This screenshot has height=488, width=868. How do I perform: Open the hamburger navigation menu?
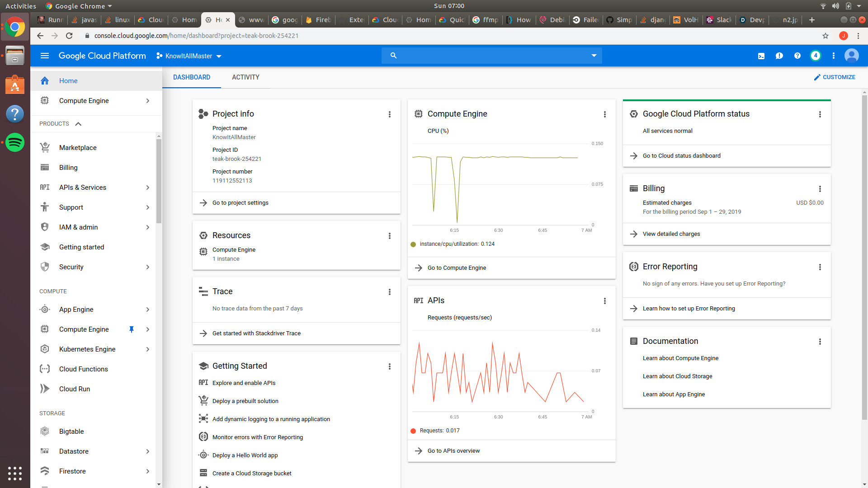44,56
